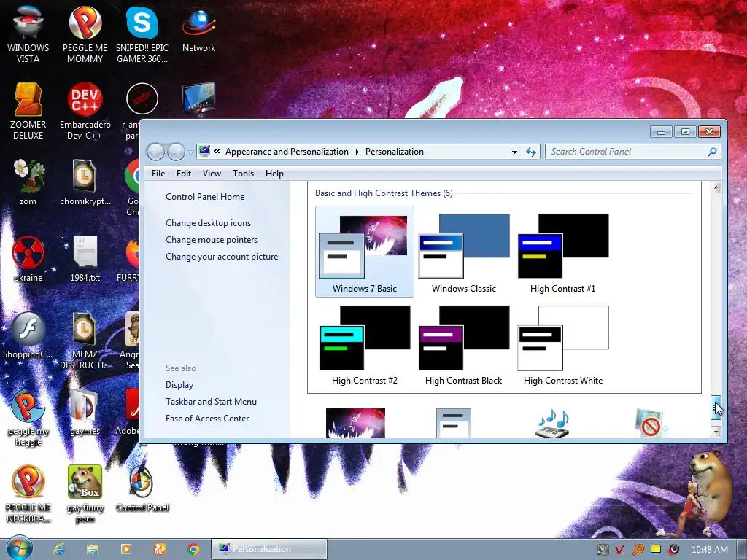Click the themes list scroll down arrow

coord(716,432)
